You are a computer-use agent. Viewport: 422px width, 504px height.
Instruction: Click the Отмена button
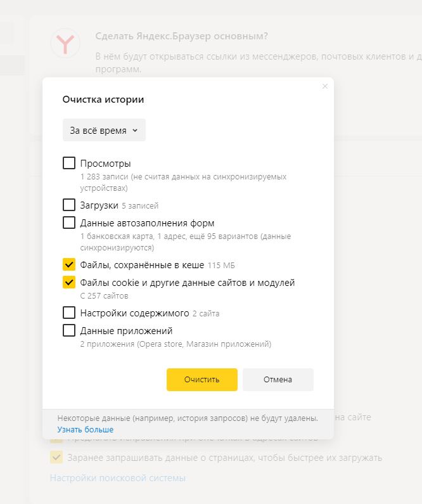click(x=278, y=380)
